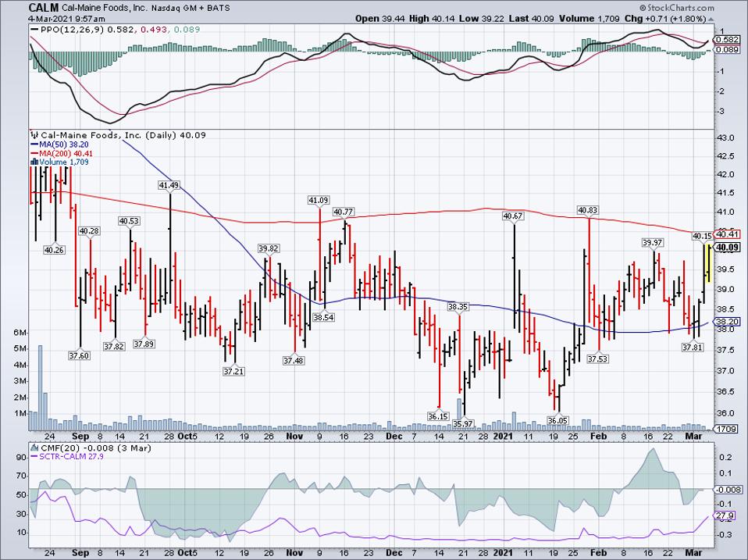Click the 41.09 price peak label

point(319,201)
